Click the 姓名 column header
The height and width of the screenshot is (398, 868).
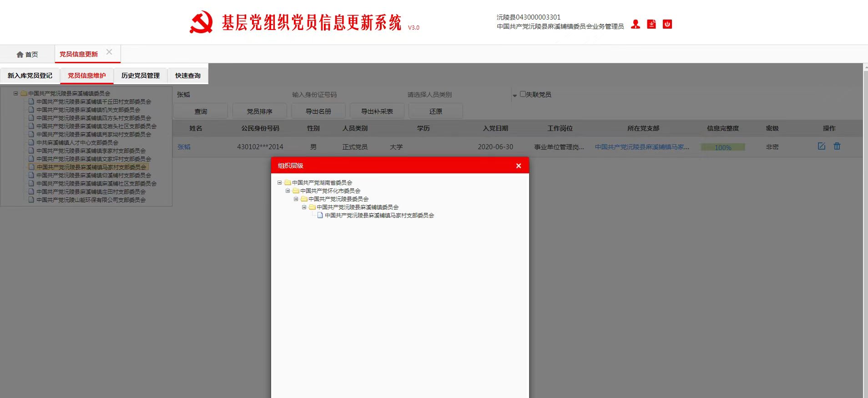pyautogui.click(x=196, y=128)
